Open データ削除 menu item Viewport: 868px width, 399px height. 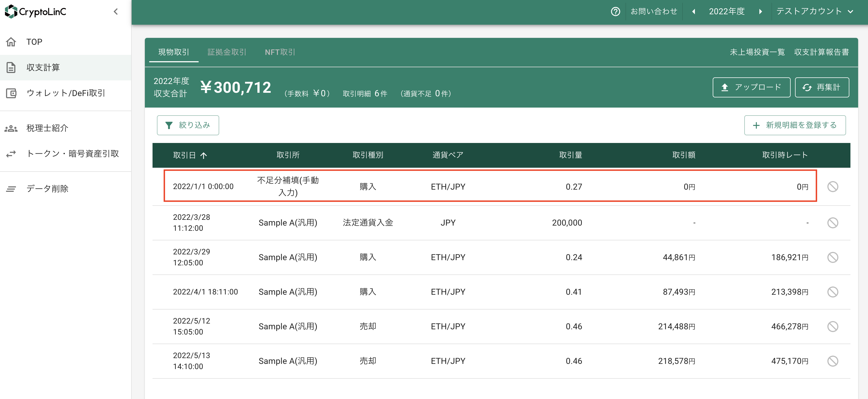click(x=65, y=189)
